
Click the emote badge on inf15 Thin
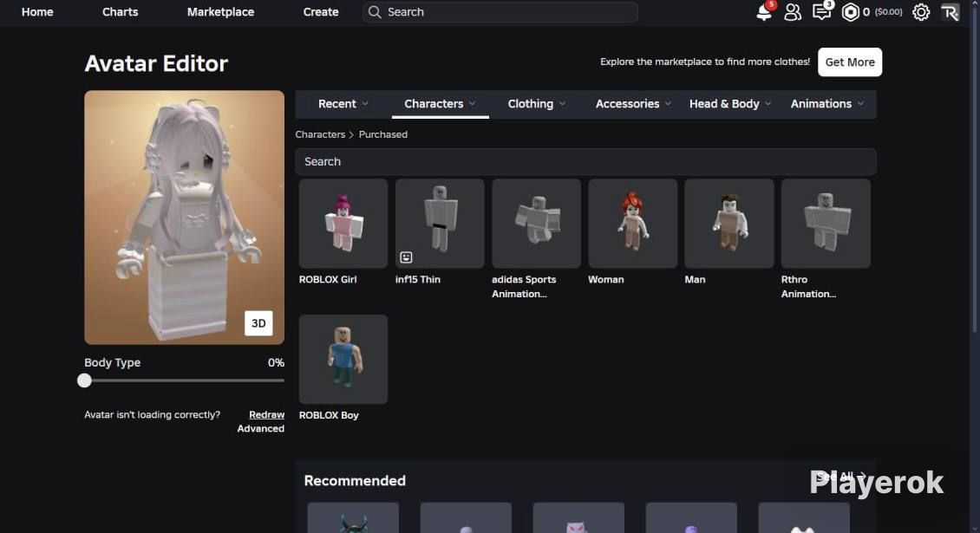click(406, 257)
